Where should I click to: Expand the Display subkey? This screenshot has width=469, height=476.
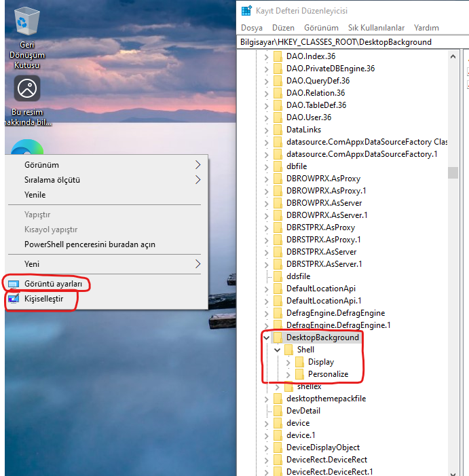pyautogui.click(x=288, y=363)
